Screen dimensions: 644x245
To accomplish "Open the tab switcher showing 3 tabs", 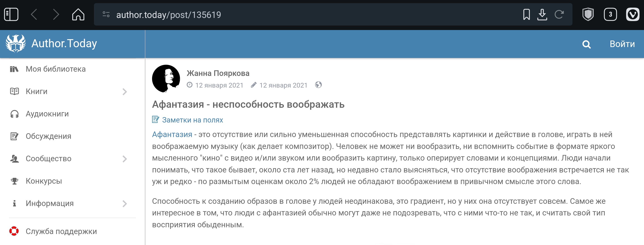I will pyautogui.click(x=610, y=15).
